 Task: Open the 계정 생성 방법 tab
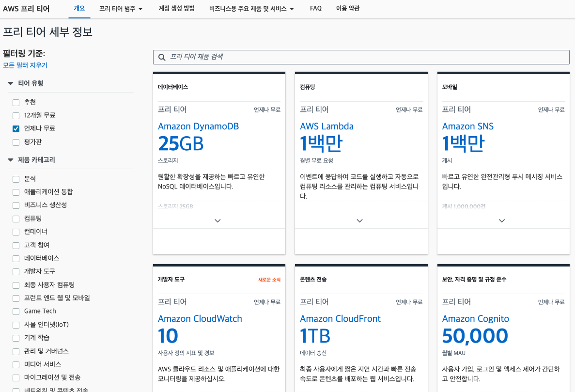pos(176,8)
